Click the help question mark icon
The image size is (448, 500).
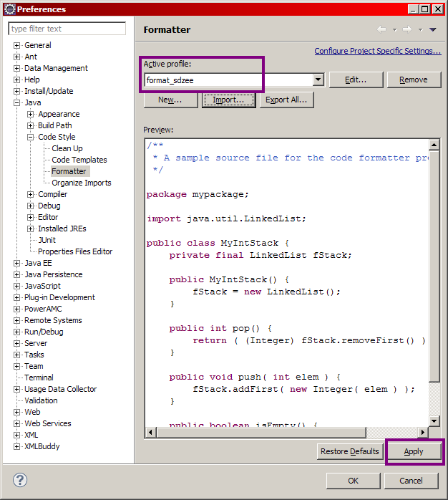[x=20, y=480]
